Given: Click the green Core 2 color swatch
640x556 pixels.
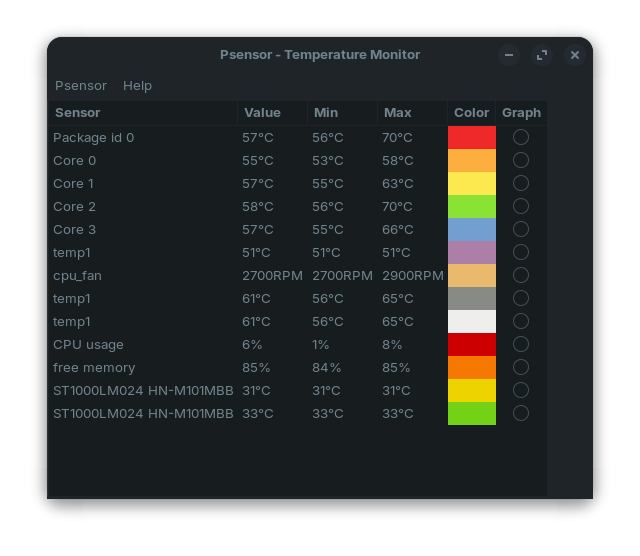Looking at the screenshot, I should [x=472, y=206].
